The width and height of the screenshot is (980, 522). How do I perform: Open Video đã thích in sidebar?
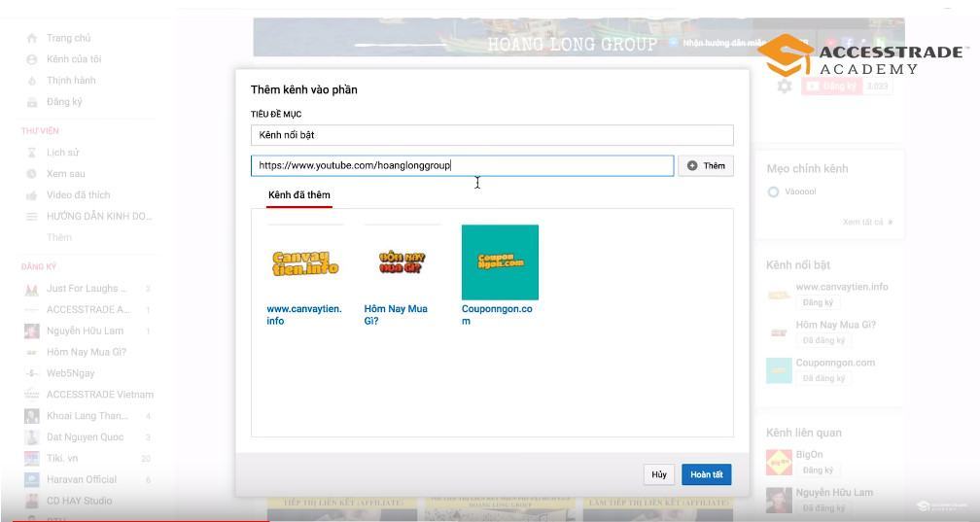coord(78,195)
